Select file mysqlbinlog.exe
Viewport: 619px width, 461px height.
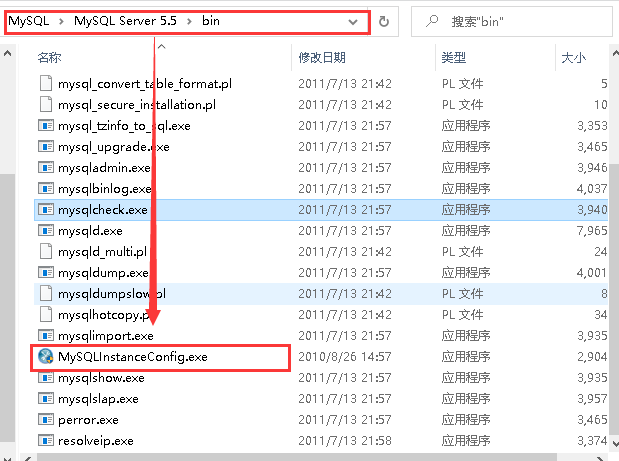pyautogui.click(x=105, y=189)
